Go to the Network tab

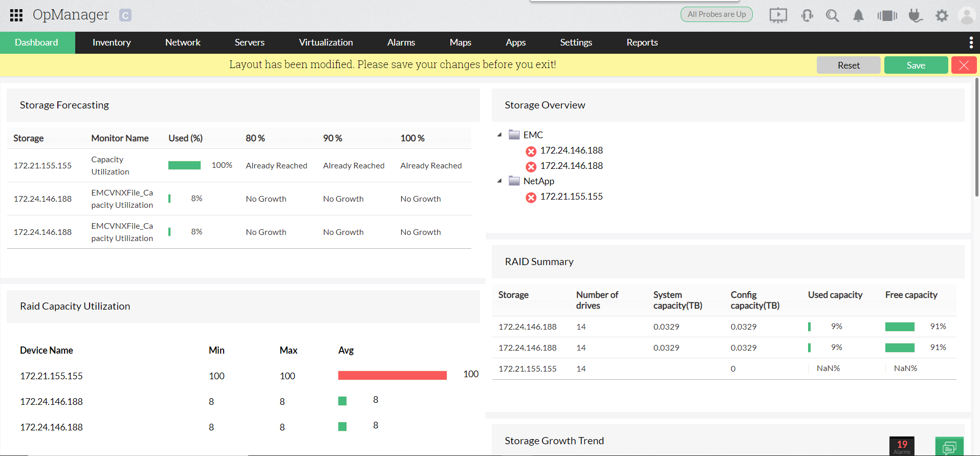pyautogui.click(x=183, y=42)
